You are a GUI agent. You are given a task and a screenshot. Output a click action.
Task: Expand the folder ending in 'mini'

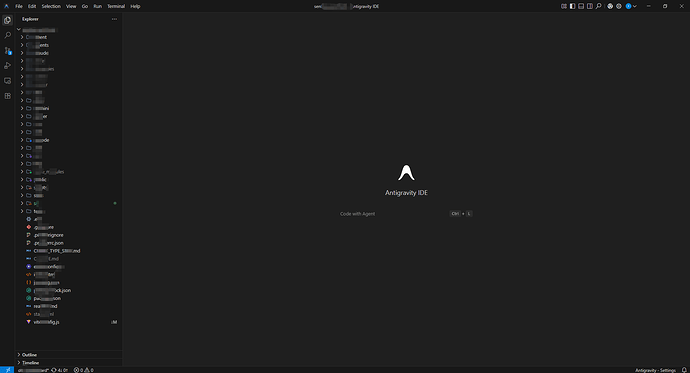coord(69,108)
